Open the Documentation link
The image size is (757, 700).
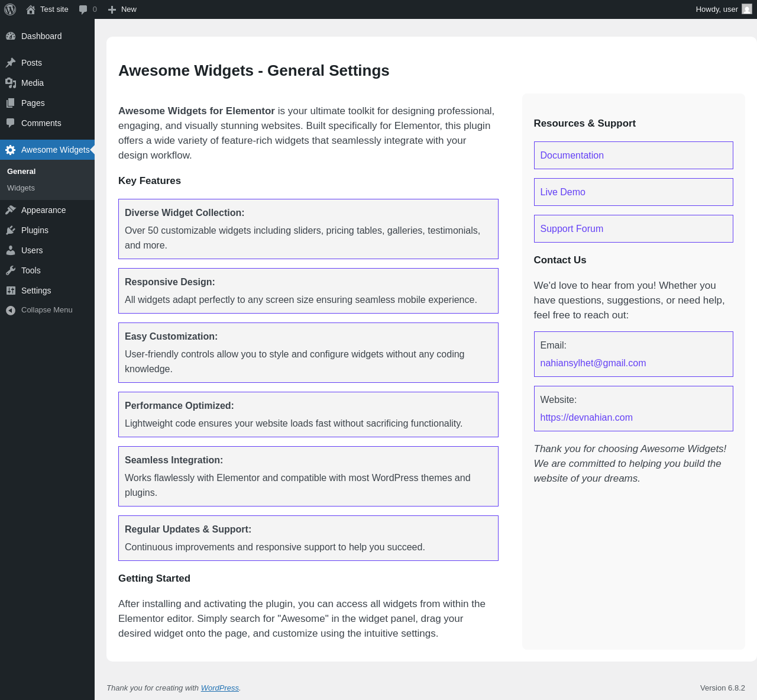pos(572,155)
